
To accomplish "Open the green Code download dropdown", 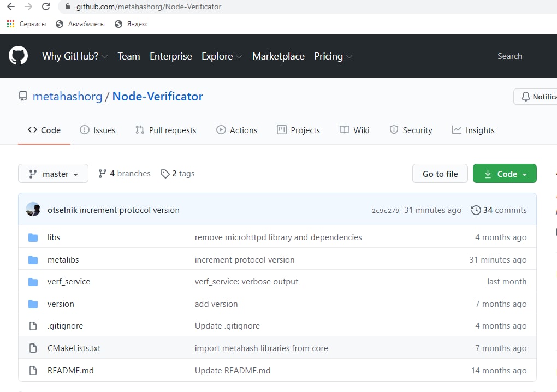I will click(x=505, y=174).
